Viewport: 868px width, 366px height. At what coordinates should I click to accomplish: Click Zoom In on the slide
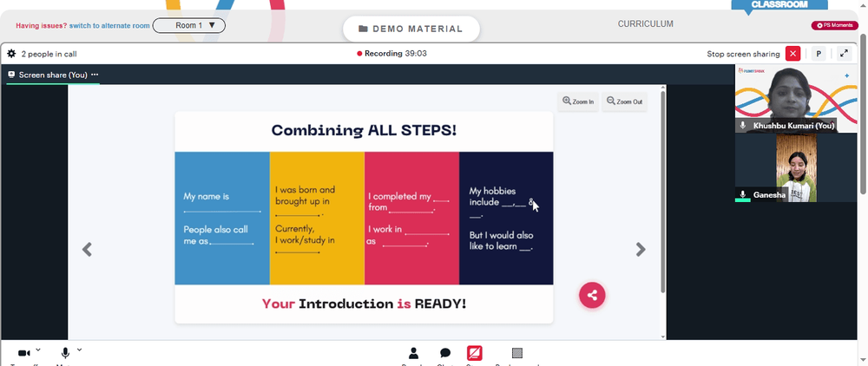(578, 101)
